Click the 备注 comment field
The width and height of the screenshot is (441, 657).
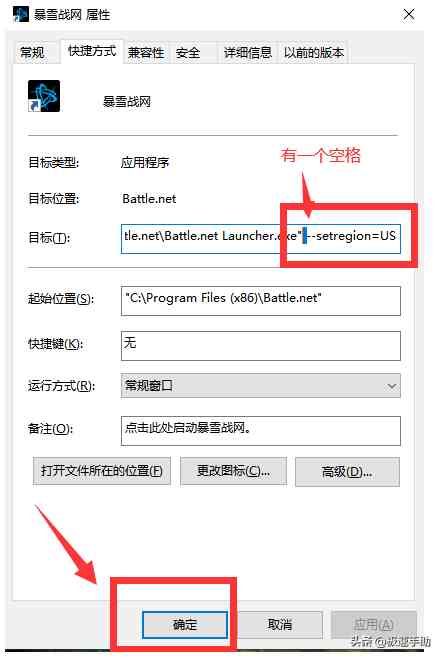261,431
